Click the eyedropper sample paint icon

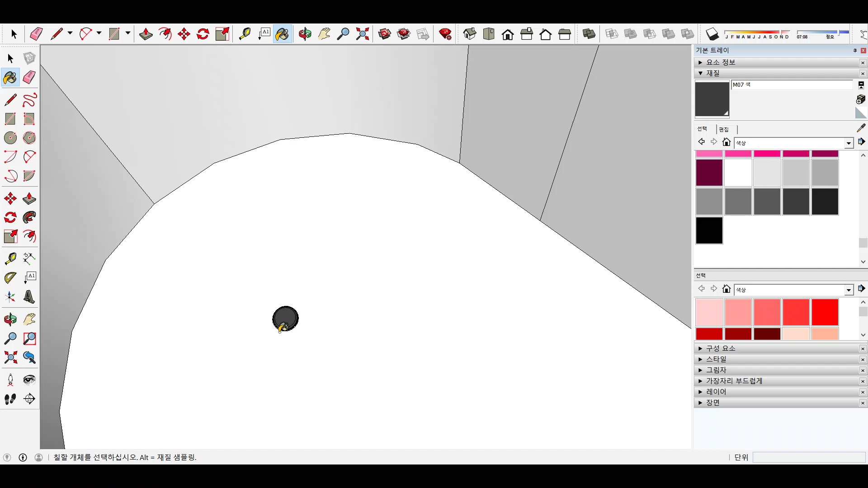click(861, 128)
